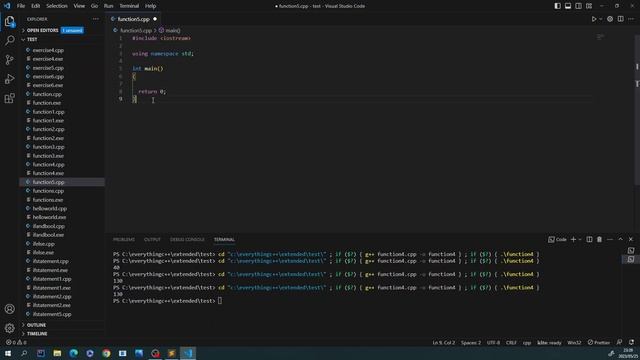Select the second highlighted terminal in list
The width and height of the screenshot is (640, 360).
click(631, 259)
